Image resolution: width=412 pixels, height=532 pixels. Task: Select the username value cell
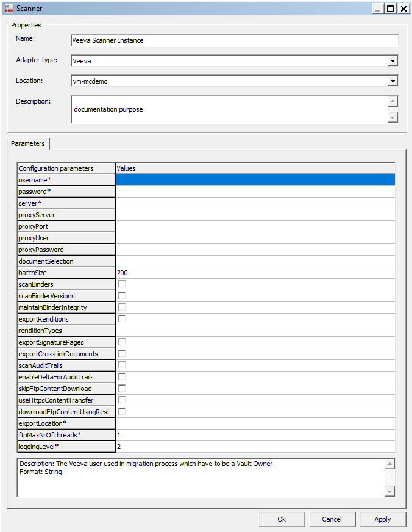click(x=255, y=180)
